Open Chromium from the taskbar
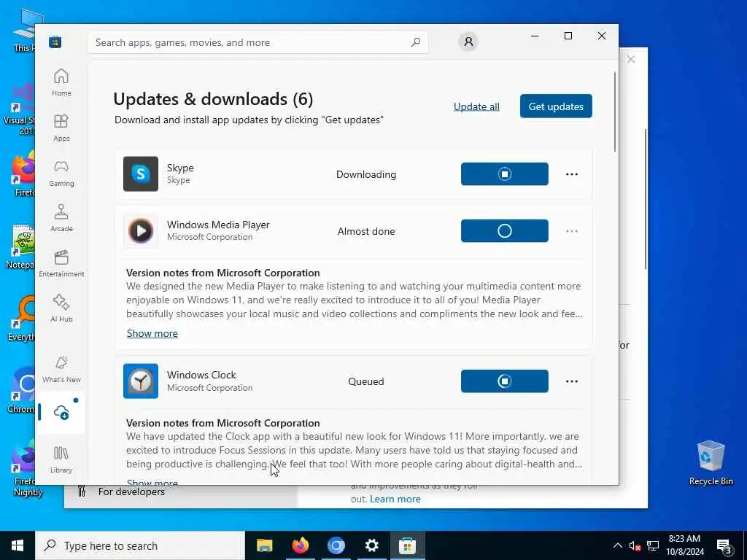The width and height of the screenshot is (747, 560). (336, 545)
